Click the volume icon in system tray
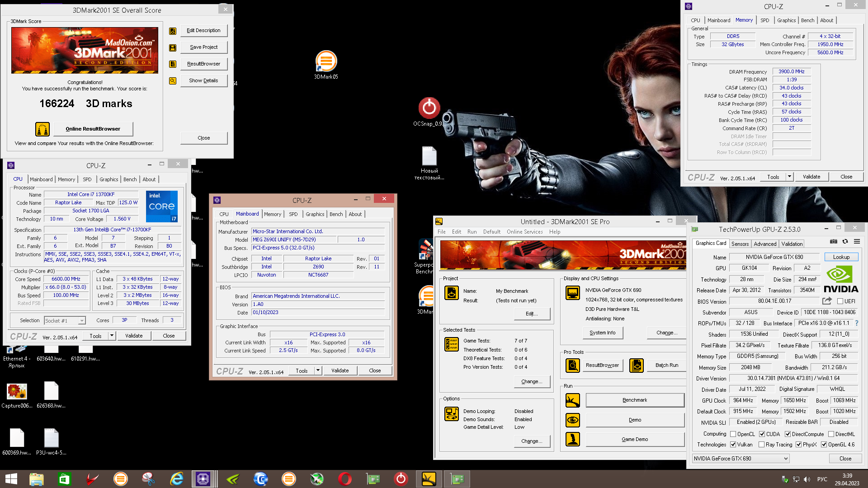 [x=807, y=479]
